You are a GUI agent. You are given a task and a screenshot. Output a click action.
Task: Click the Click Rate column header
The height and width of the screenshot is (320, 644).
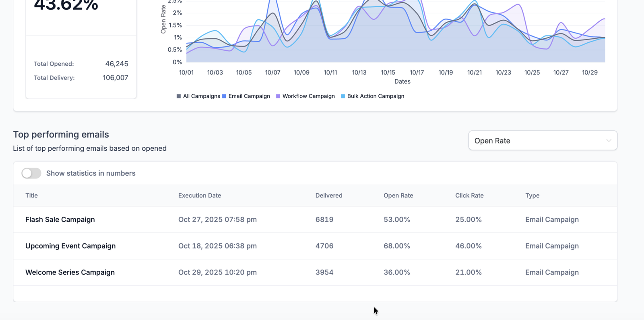469,195
